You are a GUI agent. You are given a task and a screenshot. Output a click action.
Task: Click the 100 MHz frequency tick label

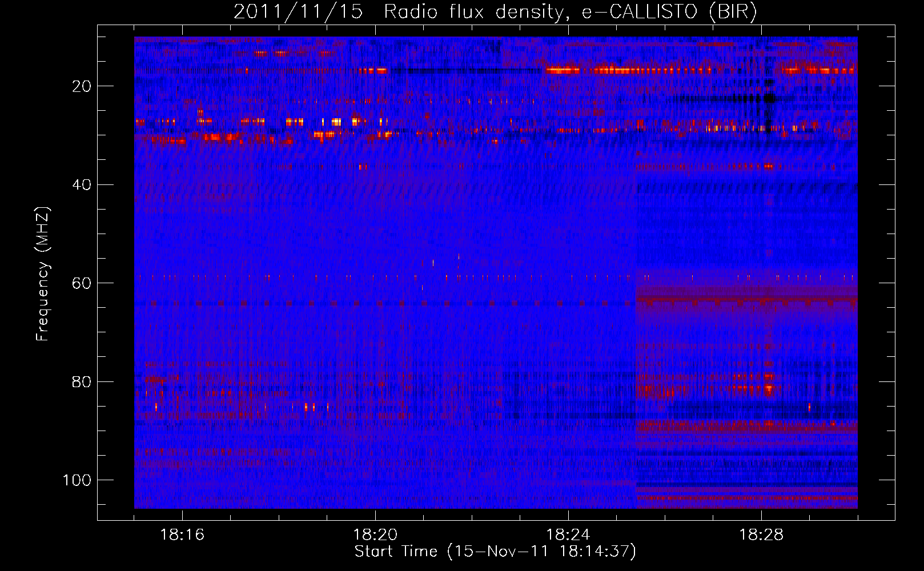(x=77, y=480)
